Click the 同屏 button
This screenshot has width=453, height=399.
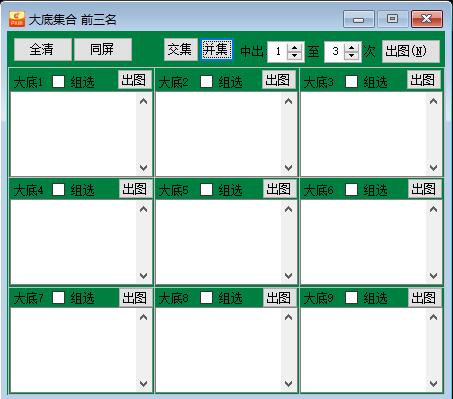tap(103, 49)
